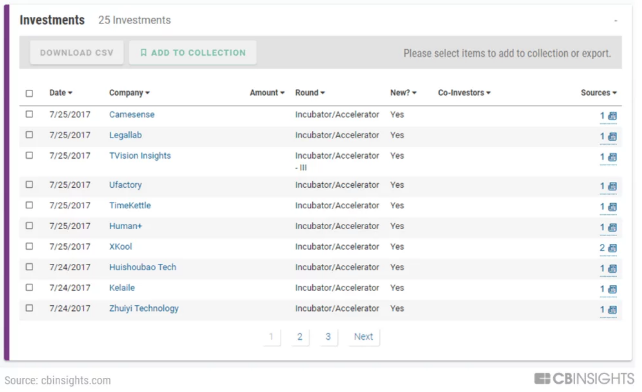Collapse the Investments panel with minus icon
This screenshot has width=642, height=392.
[x=615, y=20]
